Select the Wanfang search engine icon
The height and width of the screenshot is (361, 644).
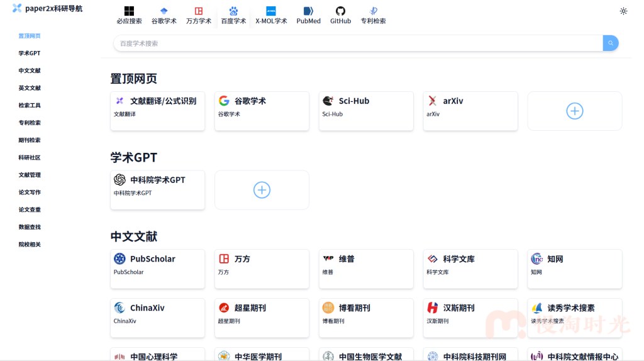pos(199,11)
